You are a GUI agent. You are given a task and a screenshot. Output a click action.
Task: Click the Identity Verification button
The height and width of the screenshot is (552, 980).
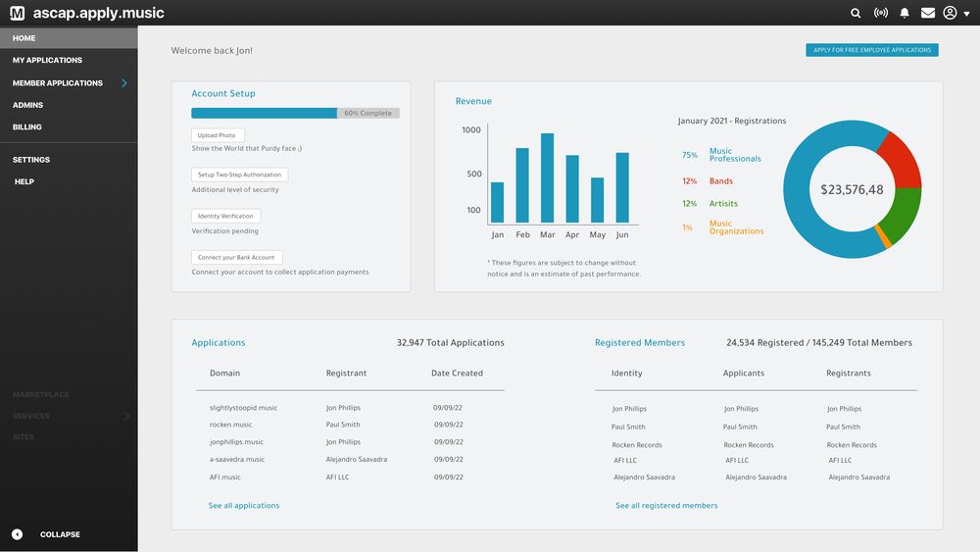click(x=225, y=216)
